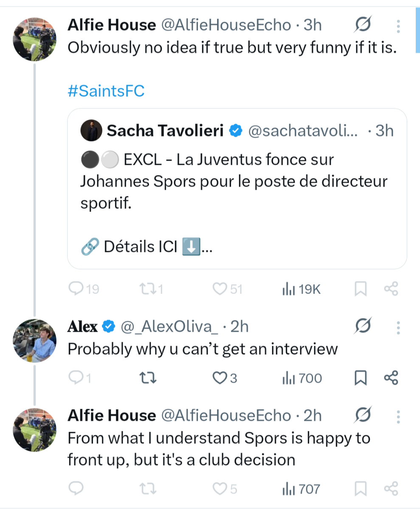Bookmark Alfie's last reply tweet
The image size is (420, 510).
(360, 490)
